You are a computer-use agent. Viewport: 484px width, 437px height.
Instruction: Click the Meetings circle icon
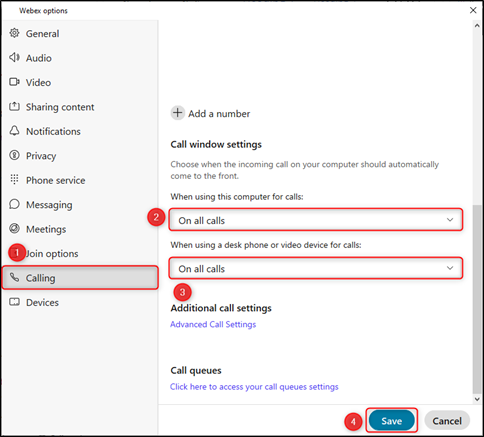tap(14, 229)
